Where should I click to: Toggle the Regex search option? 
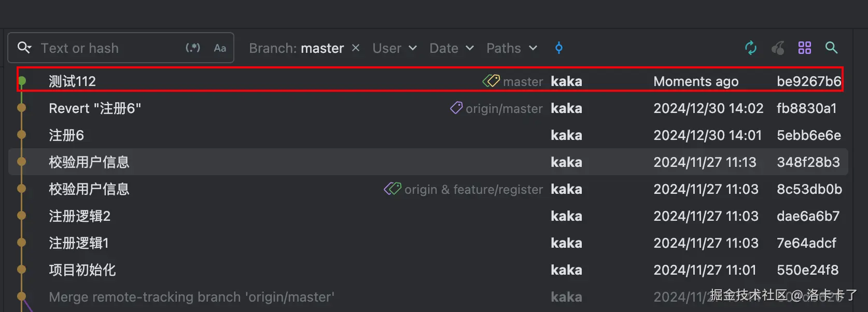[x=193, y=48]
